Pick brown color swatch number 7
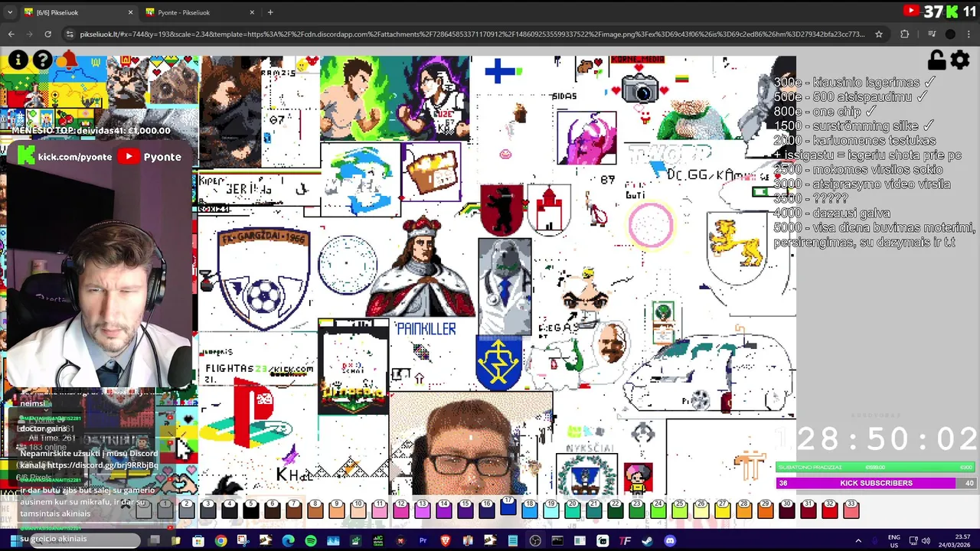The image size is (980, 551). [293, 509]
